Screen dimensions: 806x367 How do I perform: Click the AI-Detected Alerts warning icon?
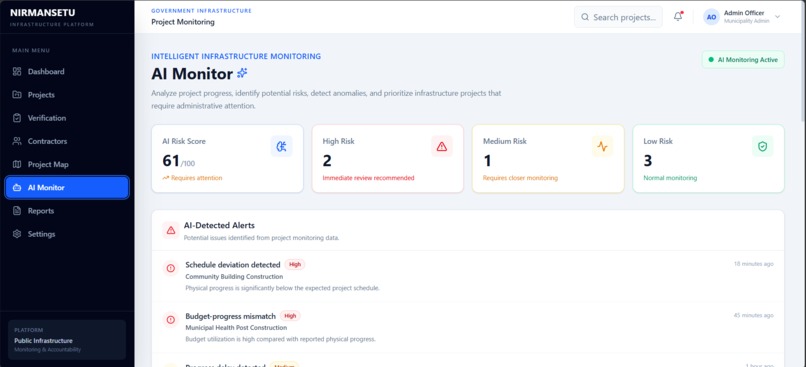(x=171, y=230)
